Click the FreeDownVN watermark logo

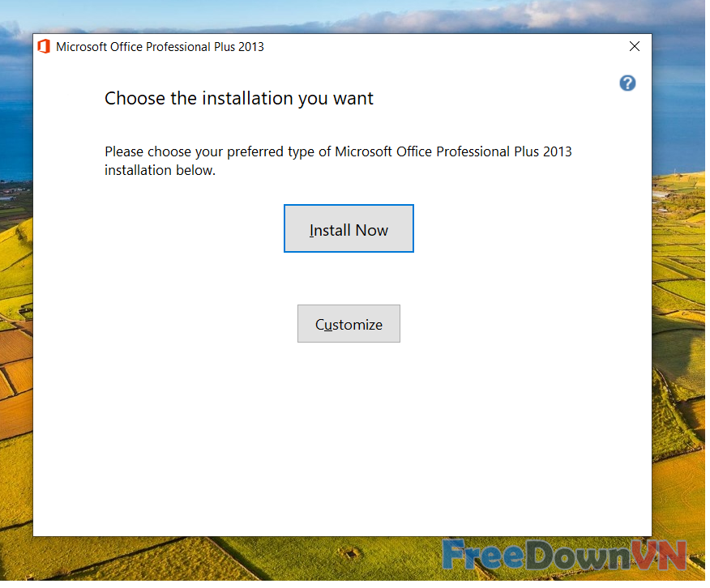pyautogui.click(x=565, y=556)
